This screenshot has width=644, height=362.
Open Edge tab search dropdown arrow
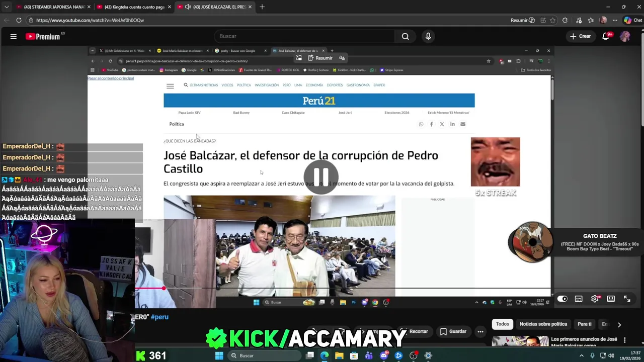(7, 7)
